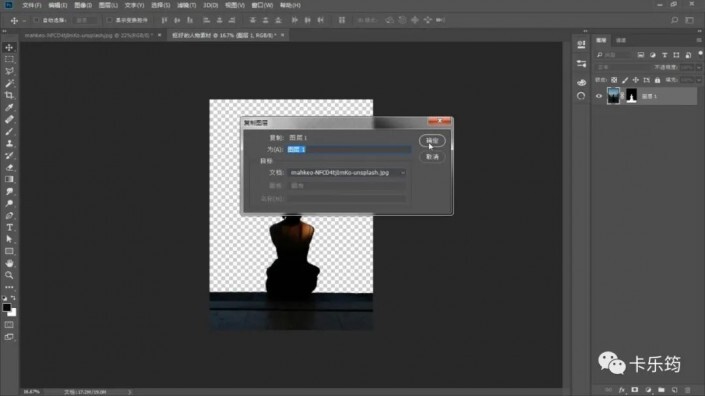
Task: Activate the Zoom tool
Action: (9, 275)
